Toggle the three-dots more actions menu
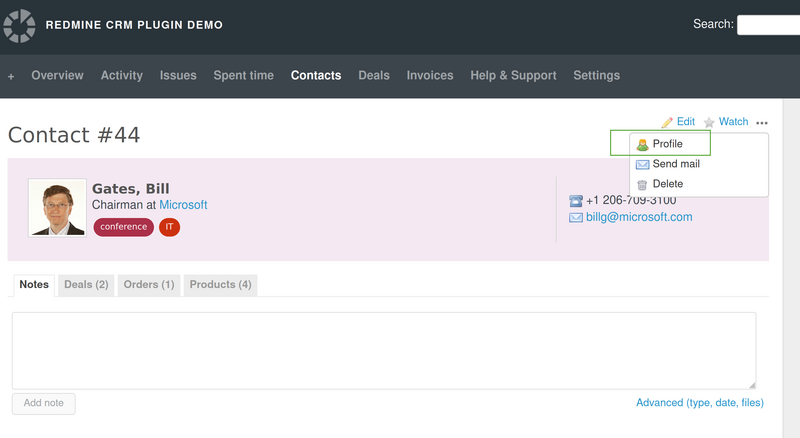The image size is (800, 438). [x=762, y=122]
